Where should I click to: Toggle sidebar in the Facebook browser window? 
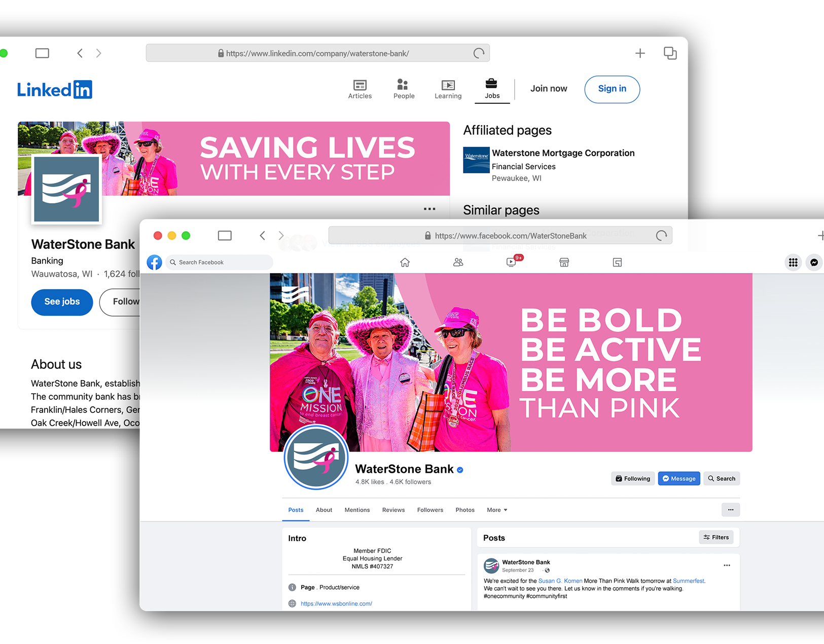pos(225,236)
